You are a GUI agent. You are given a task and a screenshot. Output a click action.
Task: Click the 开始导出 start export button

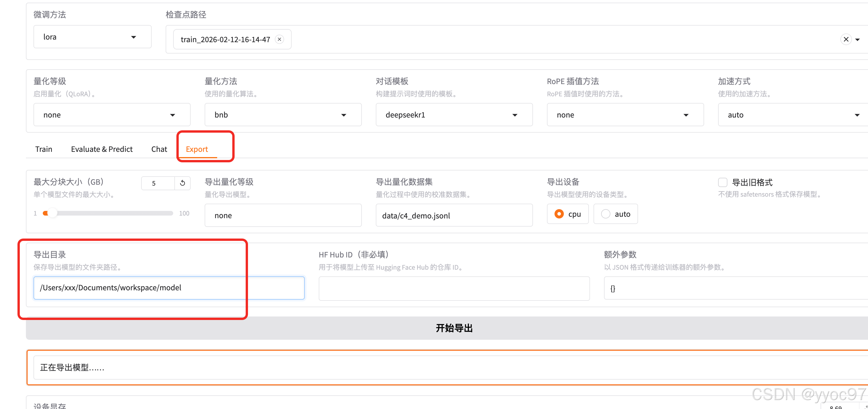pos(454,328)
